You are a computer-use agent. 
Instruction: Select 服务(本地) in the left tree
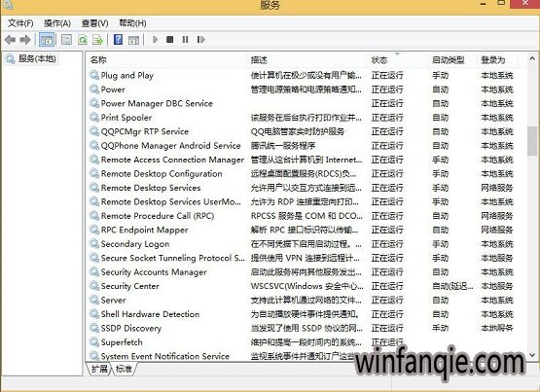(37, 58)
